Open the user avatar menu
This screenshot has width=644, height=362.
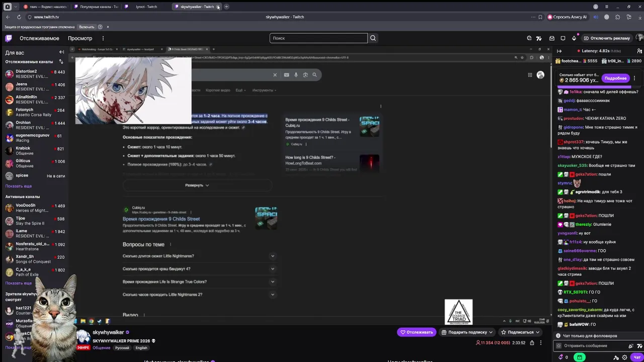[x=639, y=38]
